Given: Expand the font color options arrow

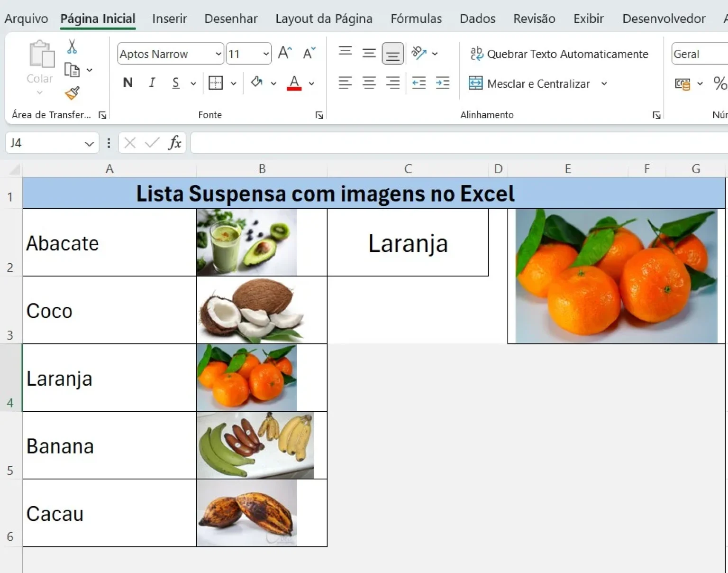Looking at the screenshot, I should tap(311, 83).
